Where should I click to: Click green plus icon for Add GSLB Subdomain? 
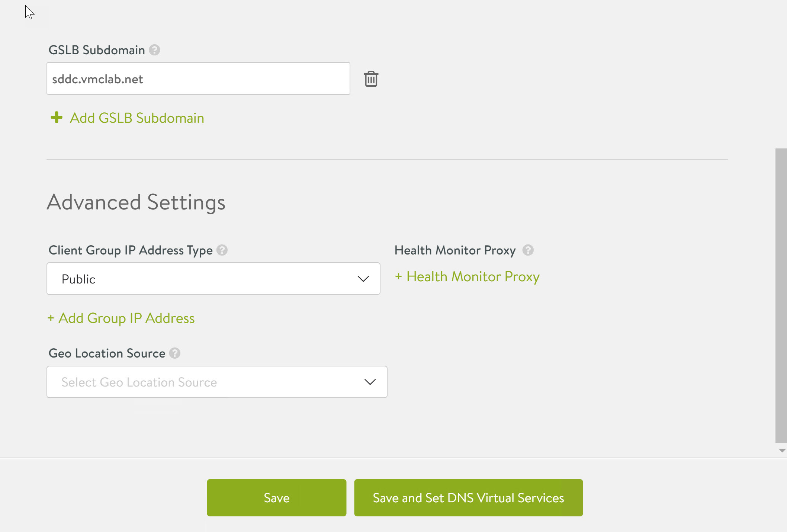click(x=57, y=118)
